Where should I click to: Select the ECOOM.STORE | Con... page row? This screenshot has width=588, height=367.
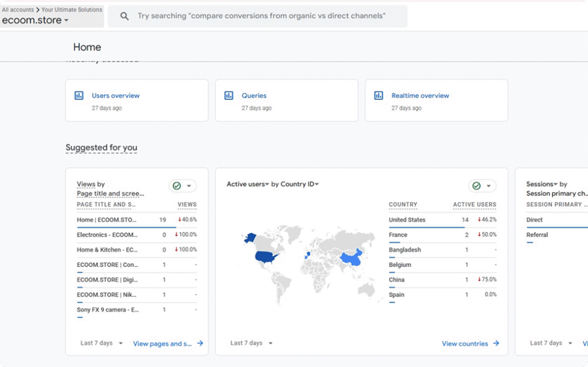pyautogui.click(x=137, y=265)
